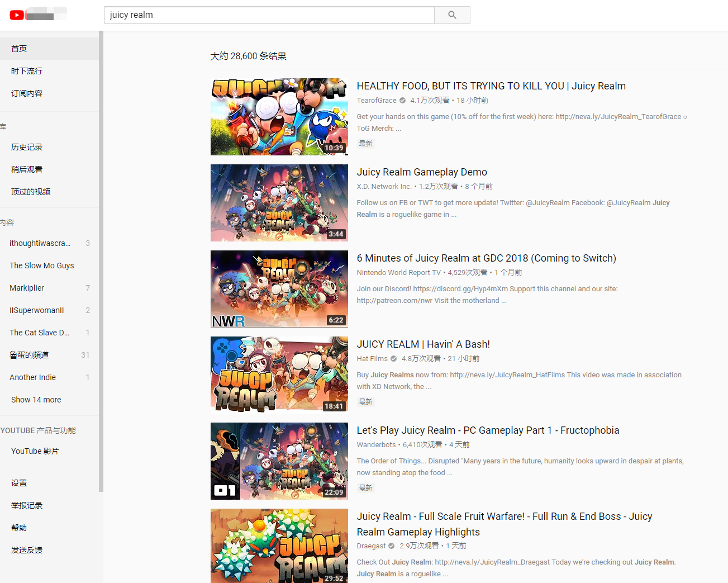Open The Slow Mo Guys channel
Screen dimensions: 728x583
49,266
